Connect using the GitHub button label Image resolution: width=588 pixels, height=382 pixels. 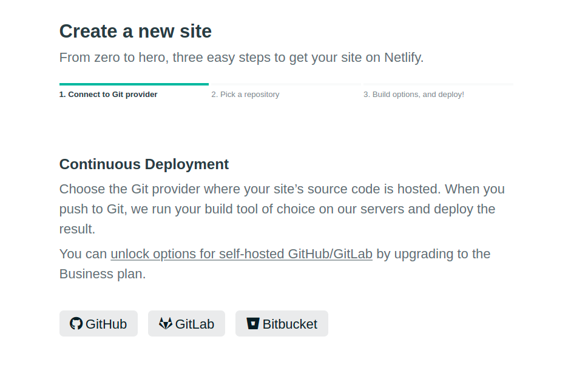tap(106, 324)
